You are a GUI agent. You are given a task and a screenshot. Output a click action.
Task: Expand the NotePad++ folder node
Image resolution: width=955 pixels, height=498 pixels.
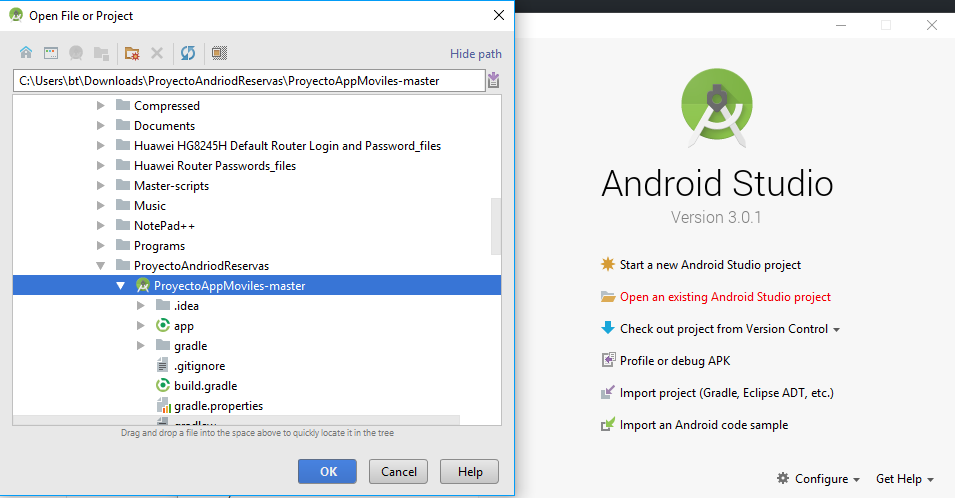coord(100,226)
